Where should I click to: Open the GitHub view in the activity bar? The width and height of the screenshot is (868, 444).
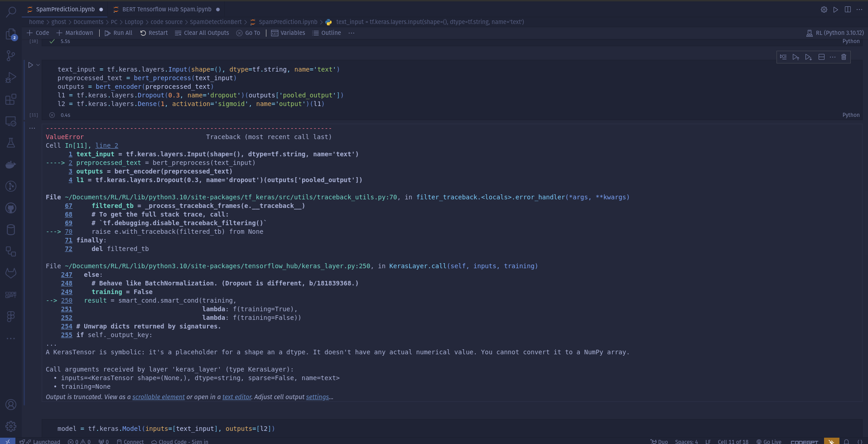point(11,208)
